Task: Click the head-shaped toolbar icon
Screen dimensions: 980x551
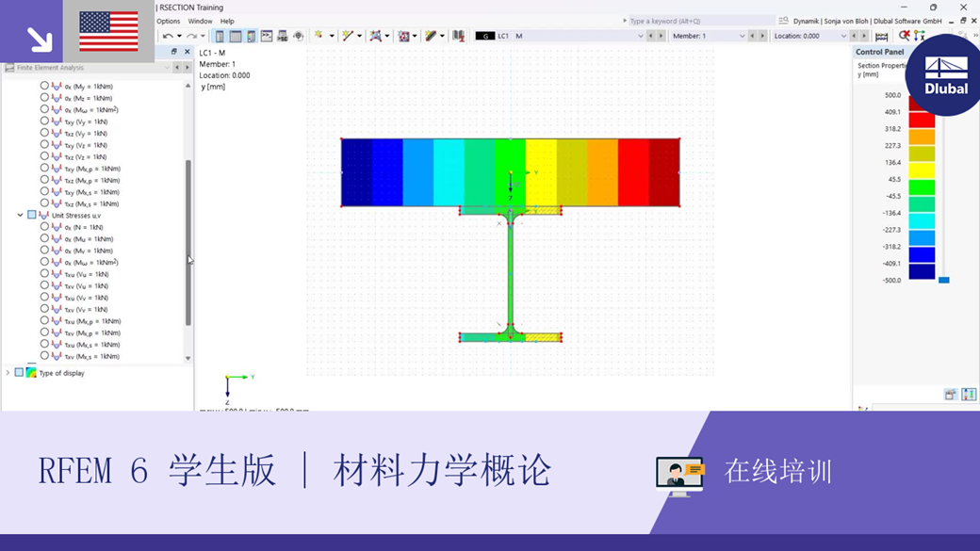Action: [298, 36]
